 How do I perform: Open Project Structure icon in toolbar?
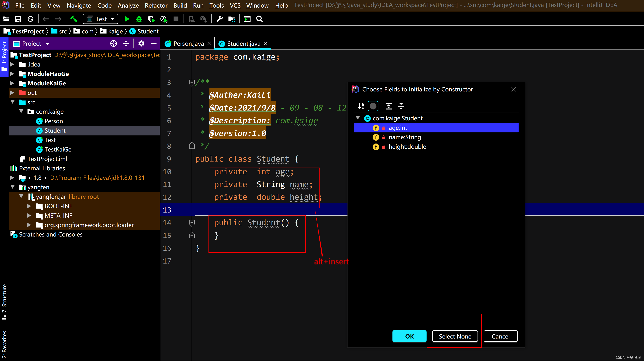click(232, 19)
